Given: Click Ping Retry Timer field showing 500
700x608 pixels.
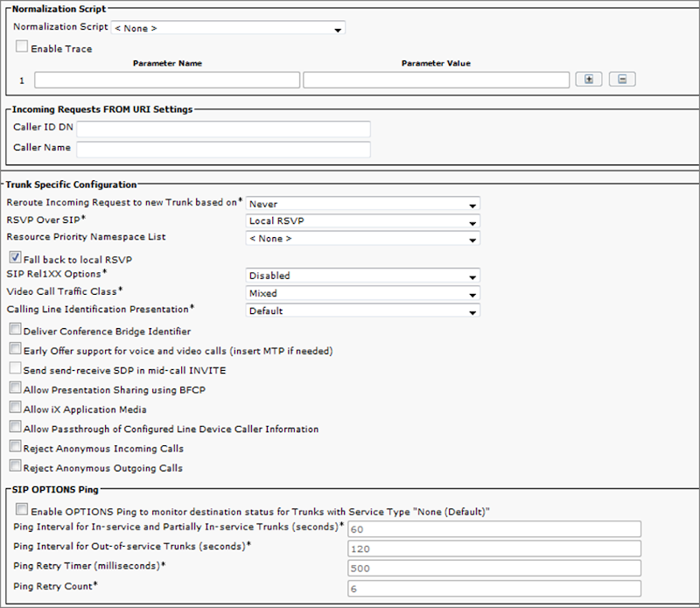Looking at the screenshot, I should coord(494,569).
